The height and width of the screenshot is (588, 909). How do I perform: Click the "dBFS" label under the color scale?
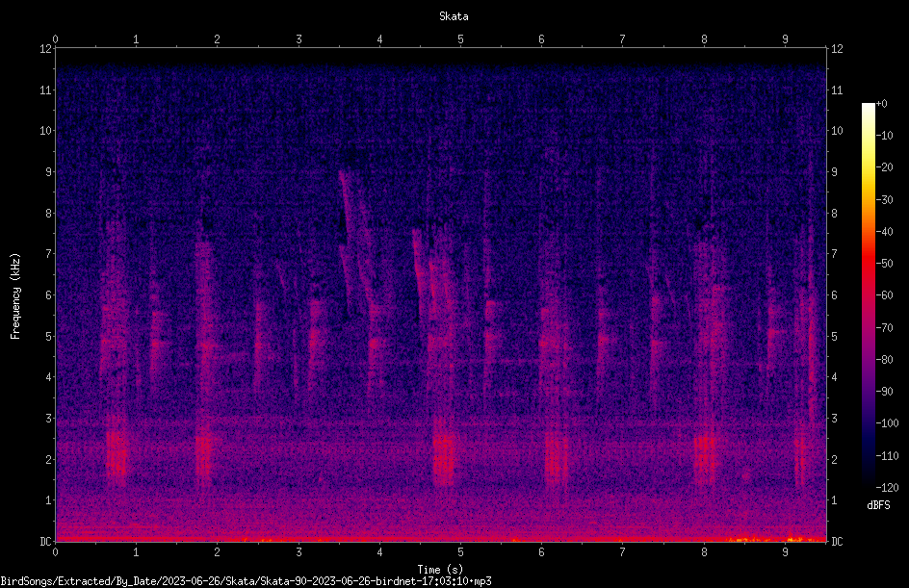[878, 505]
